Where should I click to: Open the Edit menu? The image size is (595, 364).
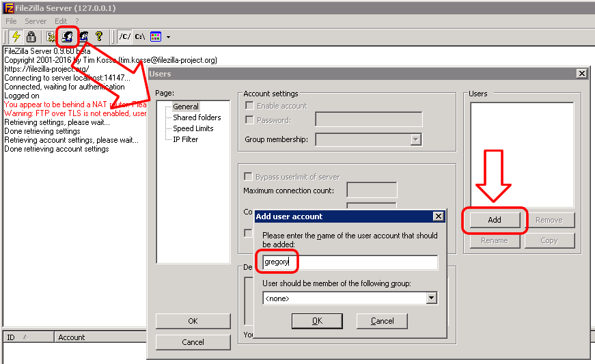coord(61,21)
